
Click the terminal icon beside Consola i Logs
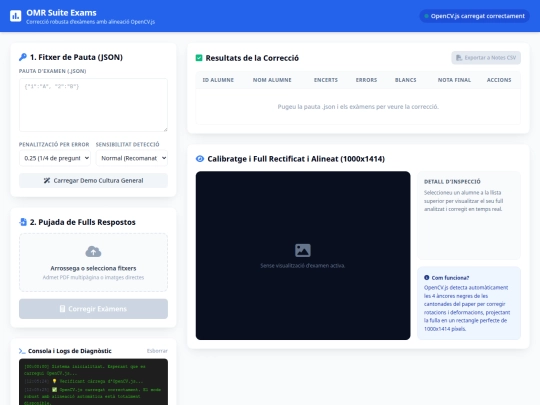click(22, 351)
